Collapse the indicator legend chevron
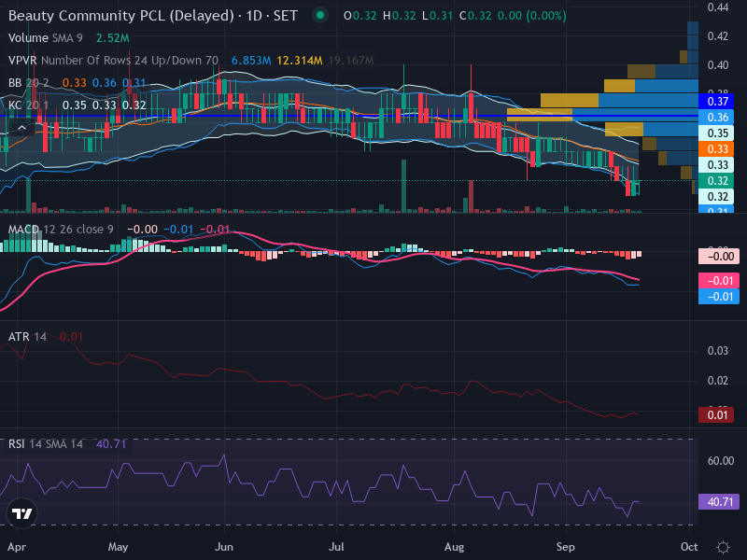747x560 pixels. [21, 128]
